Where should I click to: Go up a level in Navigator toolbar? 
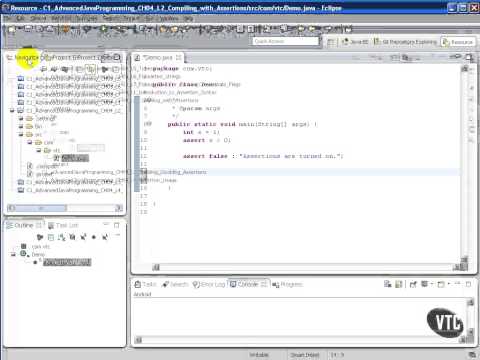tap(65, 69)
